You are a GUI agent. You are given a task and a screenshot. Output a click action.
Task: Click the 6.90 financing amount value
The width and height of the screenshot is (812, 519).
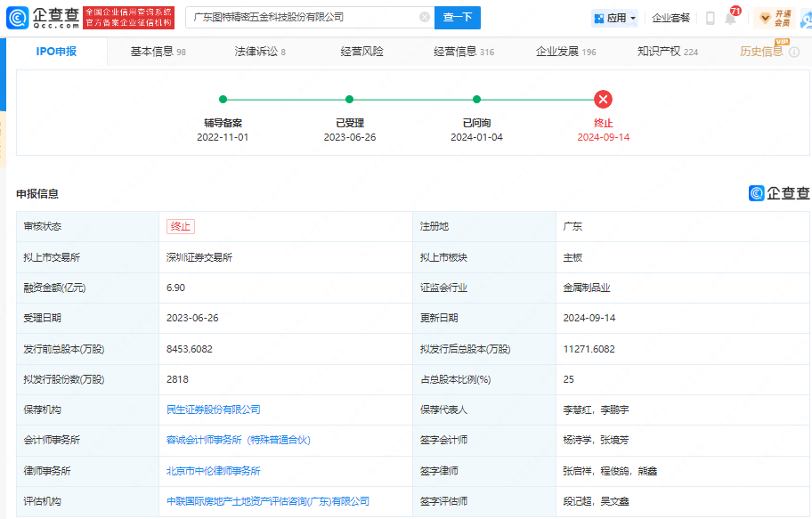click(175, 288)
